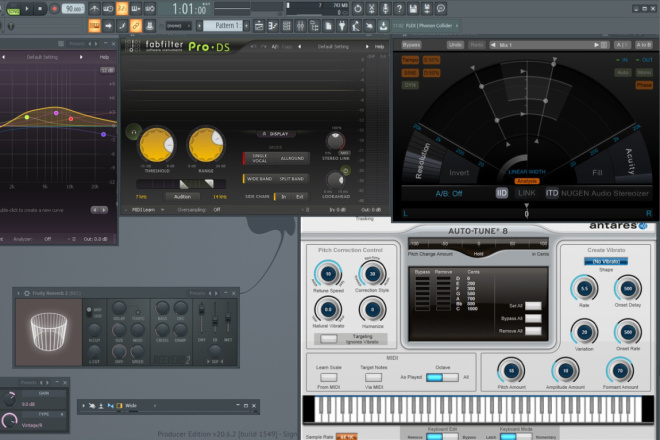This screenshot has width=660, height=440.
Task: Click the Oversampling Off setting in Pro-DS
Action: tap(217, 210)
